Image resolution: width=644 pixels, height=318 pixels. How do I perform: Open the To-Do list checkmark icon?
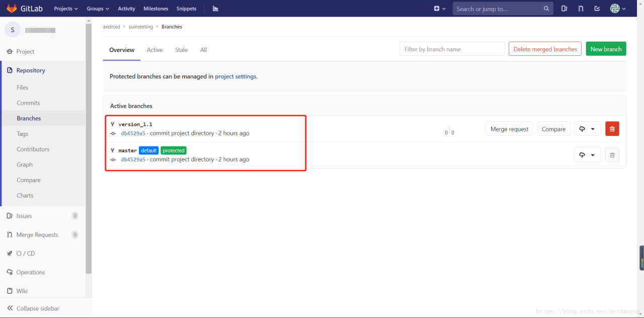597,9
